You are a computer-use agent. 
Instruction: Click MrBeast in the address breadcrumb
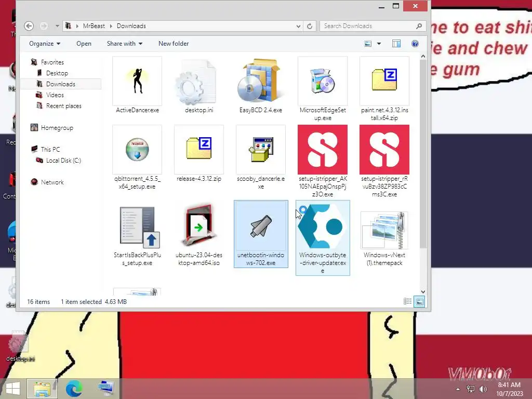(94, 26)
